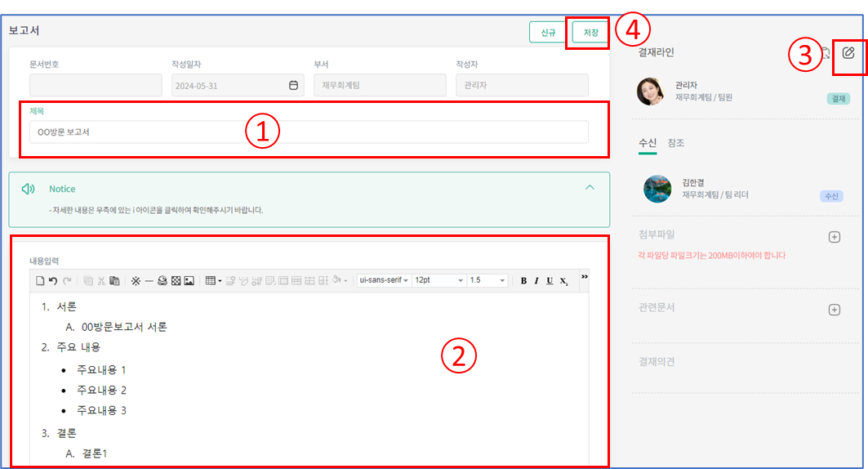Click the undo icon in editor toolbar

(x=53, y=281)
